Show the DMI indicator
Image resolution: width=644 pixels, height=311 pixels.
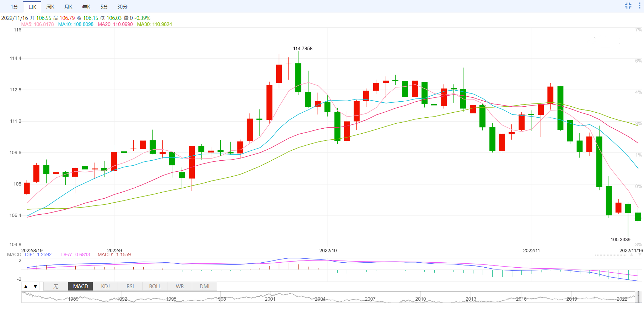205,286
